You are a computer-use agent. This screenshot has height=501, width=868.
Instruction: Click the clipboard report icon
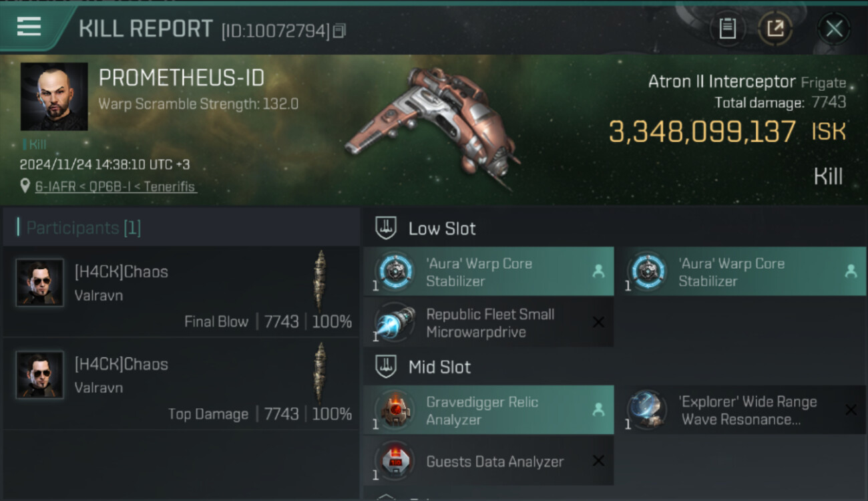(x=727, y=29)
